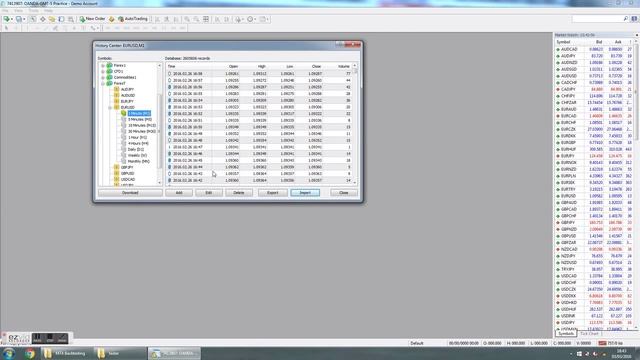This screenshot has height=360, width=640.
Task: Select EURJPY in the Symbols tree
Action: pos(127,101)
